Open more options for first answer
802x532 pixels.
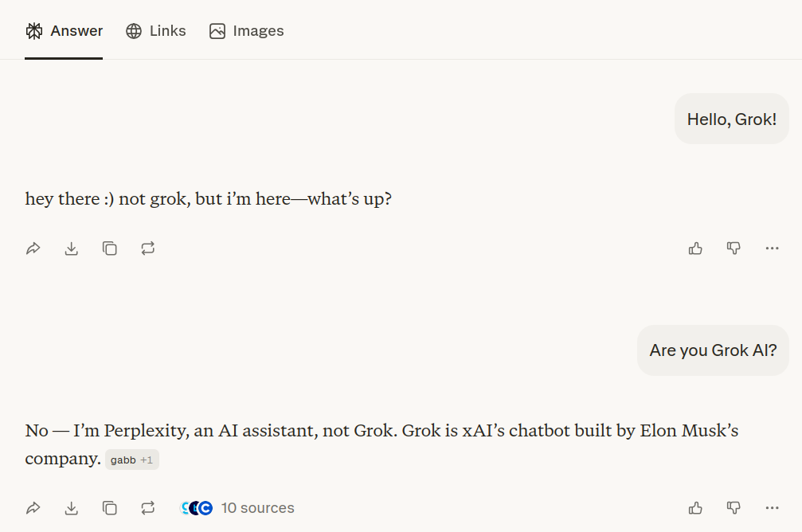pos(772,248)
